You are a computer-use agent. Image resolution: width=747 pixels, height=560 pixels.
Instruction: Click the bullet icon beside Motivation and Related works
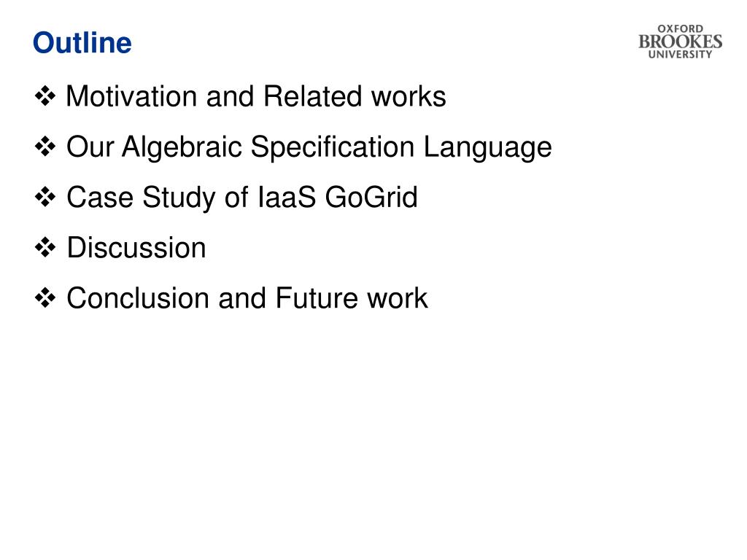(x=45, y=96)
